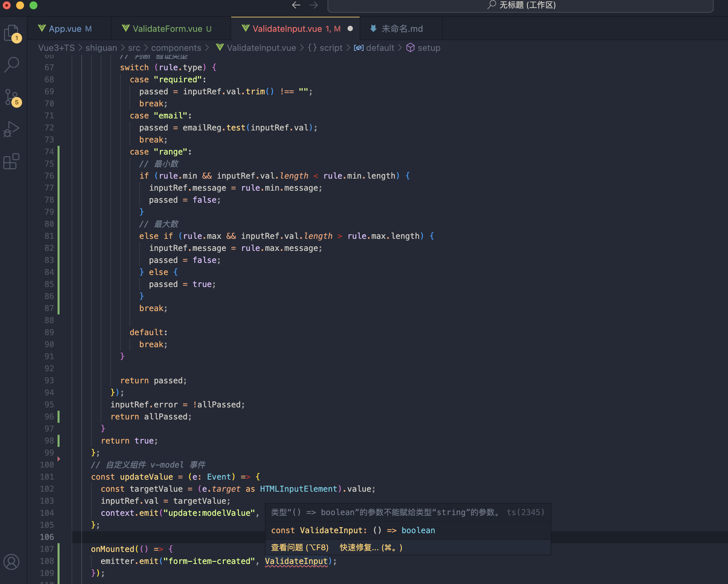Click the green change bar next to line 96
The height and width of the screenshot is (584, 728).
(59, 417)
